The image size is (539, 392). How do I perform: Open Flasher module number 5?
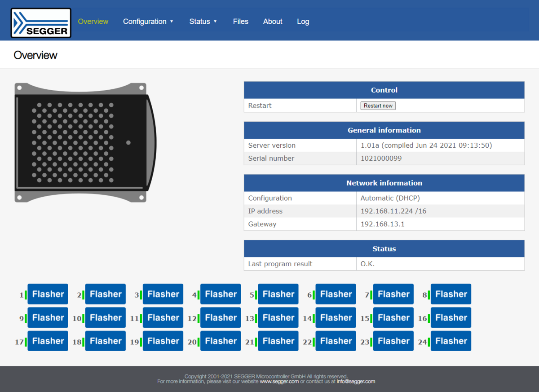pos(278,294)
